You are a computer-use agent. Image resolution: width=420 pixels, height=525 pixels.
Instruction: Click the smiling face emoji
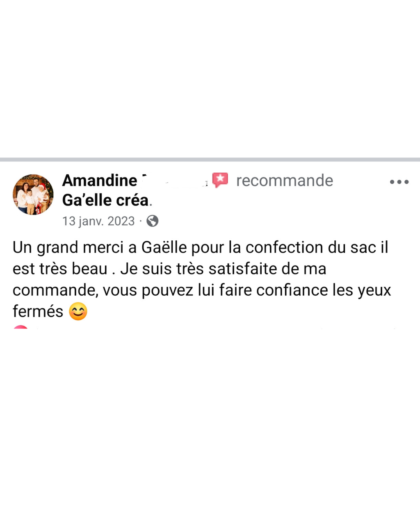click(78, 311)
